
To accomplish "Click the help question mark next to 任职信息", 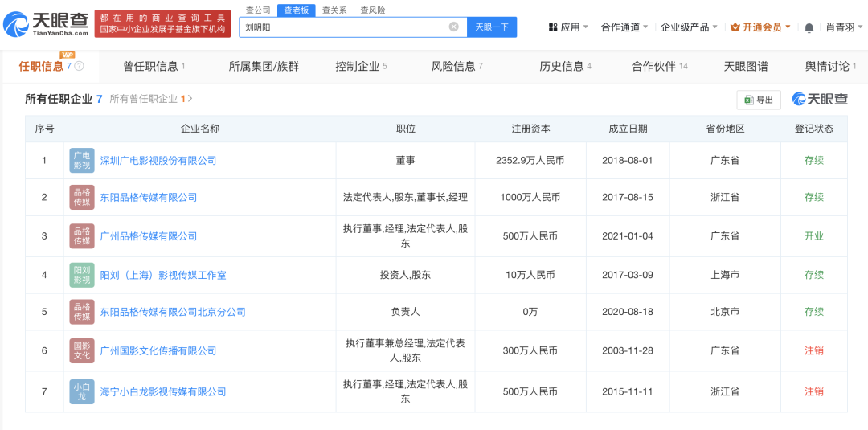I will pyautogui.click(x=79, y=67).
